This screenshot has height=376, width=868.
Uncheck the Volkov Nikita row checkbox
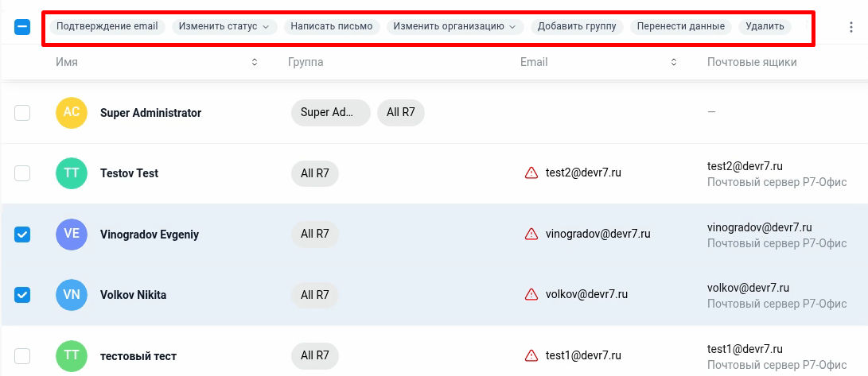[22, 295]
